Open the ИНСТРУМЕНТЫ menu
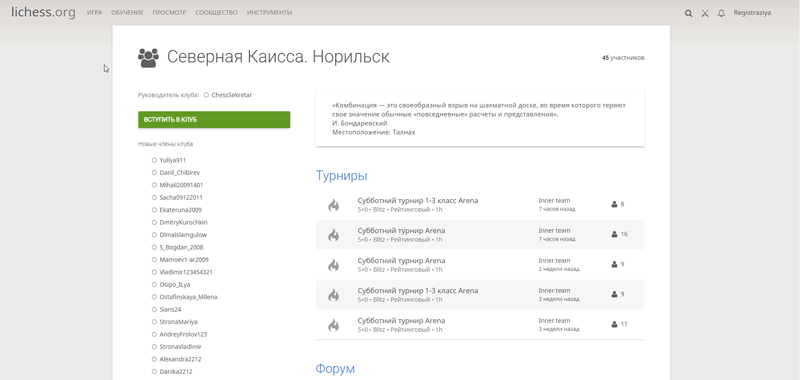Image resolution: width=800 pixels, height=380 pixels. point(269,13)
